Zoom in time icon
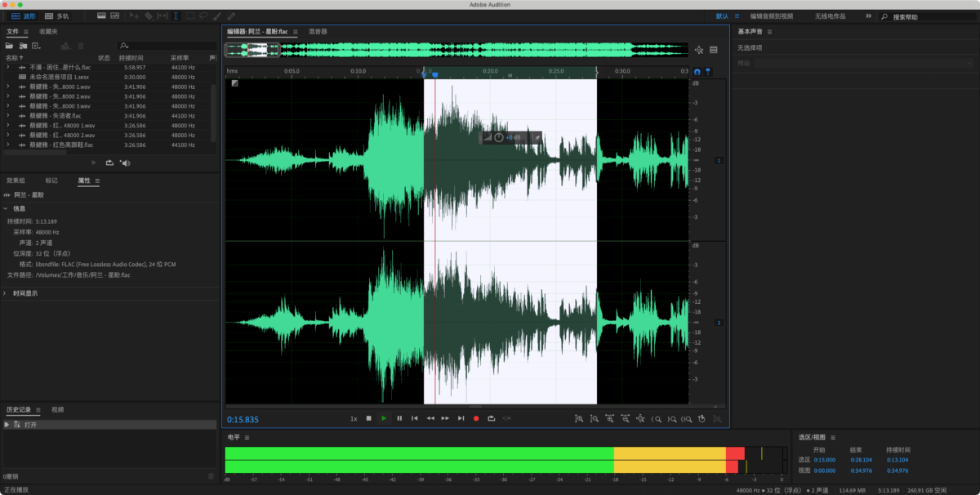 (609, 418)
